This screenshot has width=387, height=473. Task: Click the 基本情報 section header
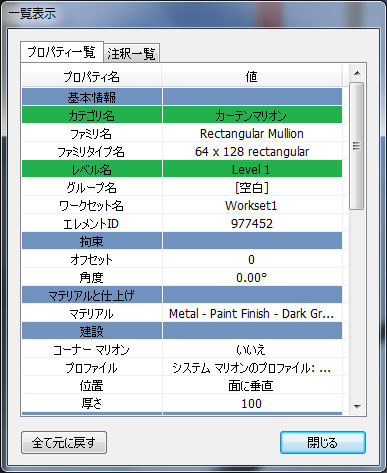(x=92, y=97)
